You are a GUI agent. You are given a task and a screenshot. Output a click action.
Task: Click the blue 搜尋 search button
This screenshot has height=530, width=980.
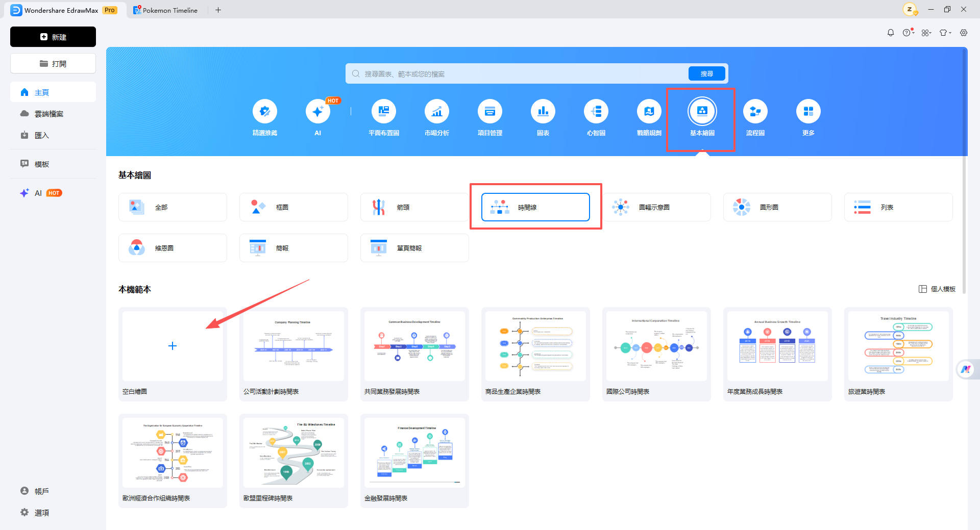(707, 73)
